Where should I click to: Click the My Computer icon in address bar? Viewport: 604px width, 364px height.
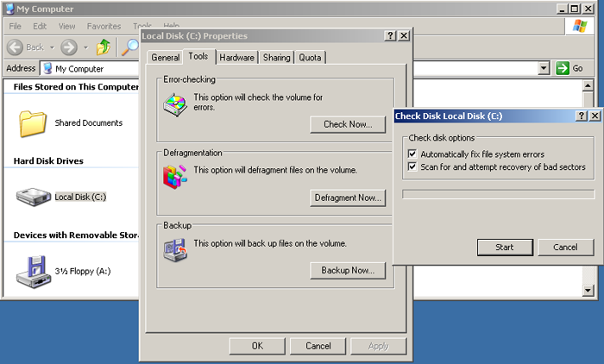pos(47,68)
